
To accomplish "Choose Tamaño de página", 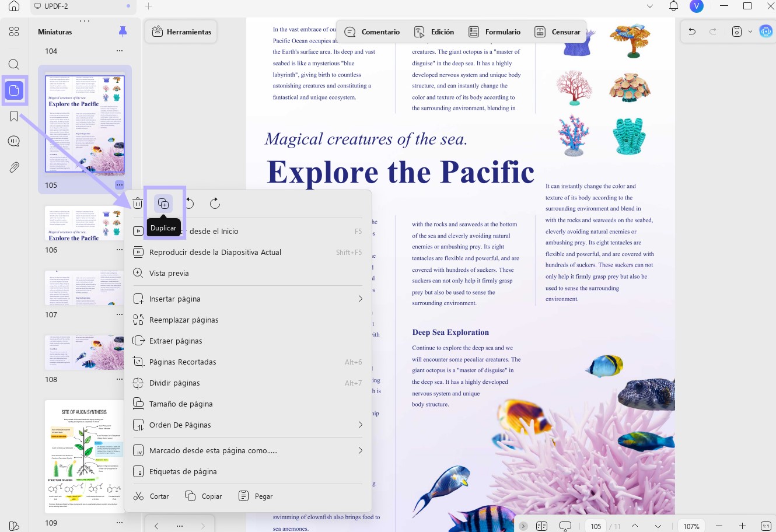I will point(248,404).
